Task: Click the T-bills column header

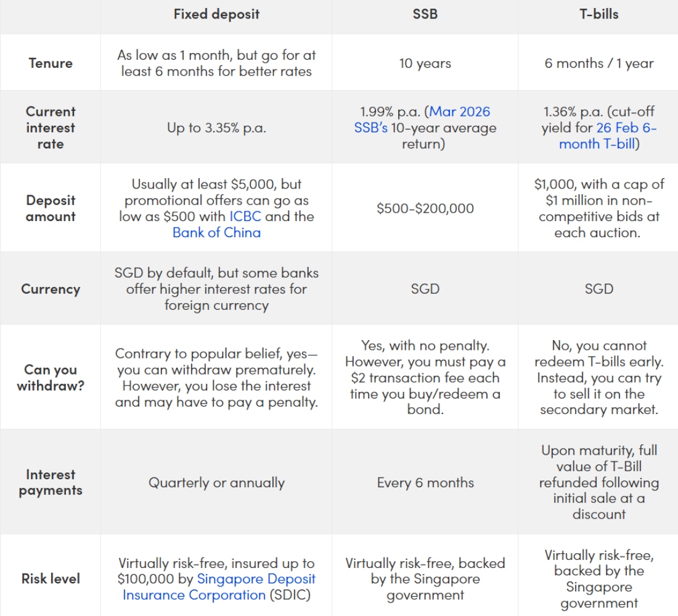Action: click(598, 14)
